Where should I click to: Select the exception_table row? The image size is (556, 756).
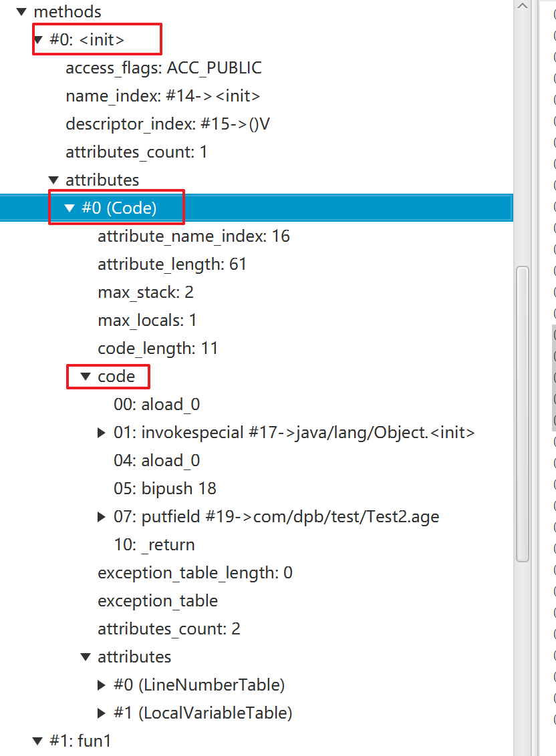158,601
